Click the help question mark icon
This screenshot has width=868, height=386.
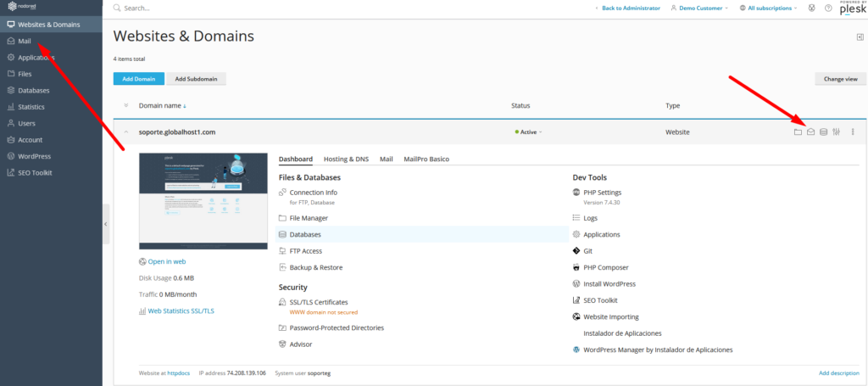pos(828,8)
